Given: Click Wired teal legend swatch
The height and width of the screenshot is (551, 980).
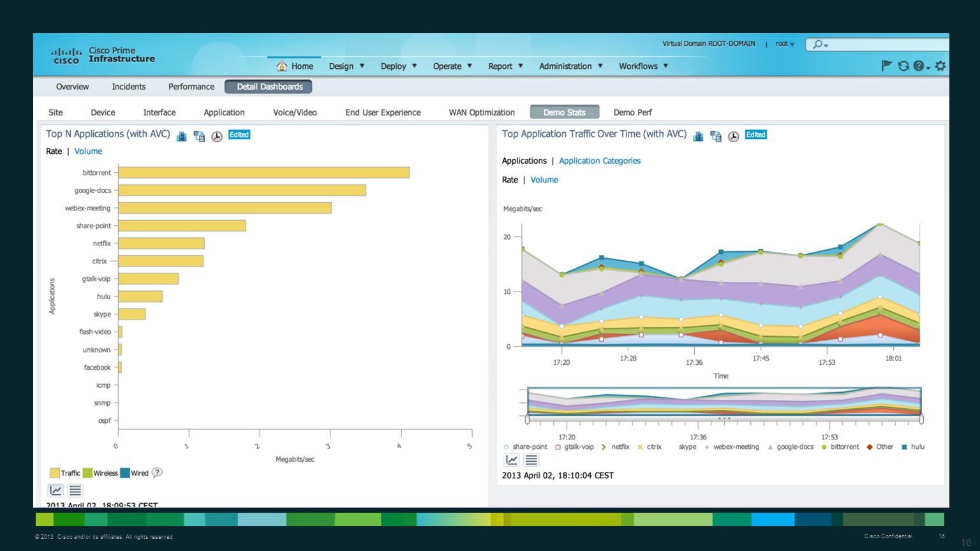Looking at the screenshot, I should pos(125,473).
